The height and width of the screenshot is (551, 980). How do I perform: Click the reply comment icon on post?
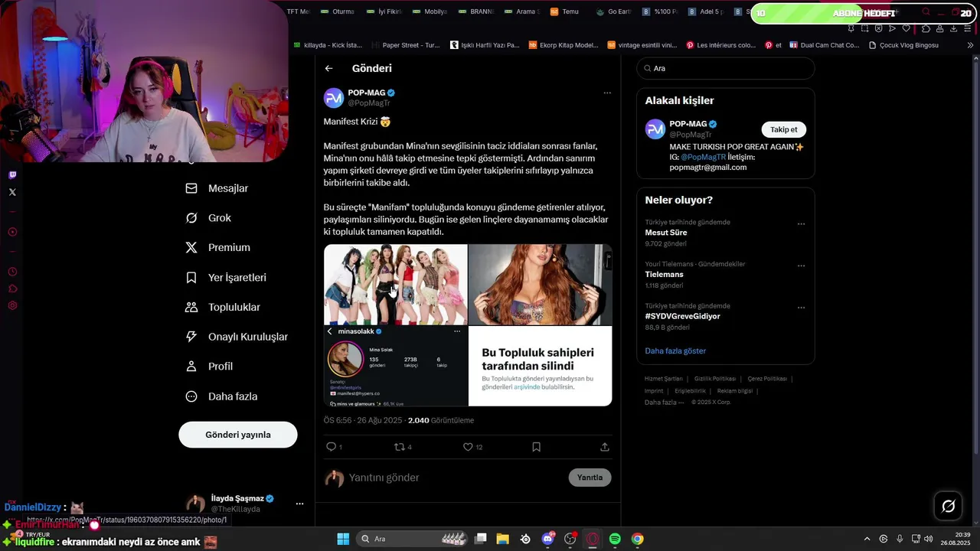pyautogui.click(x=332, y=447)
